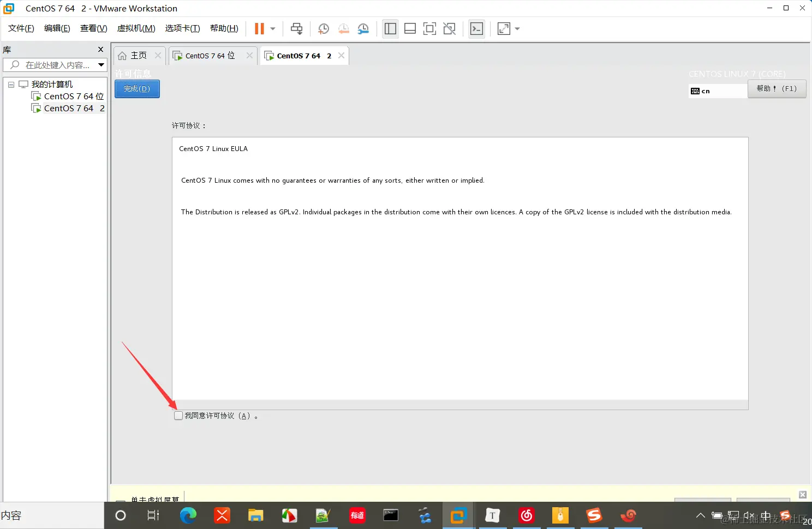
Task: Open the red snail app on taskbar
Action: [x=628, y=515]
